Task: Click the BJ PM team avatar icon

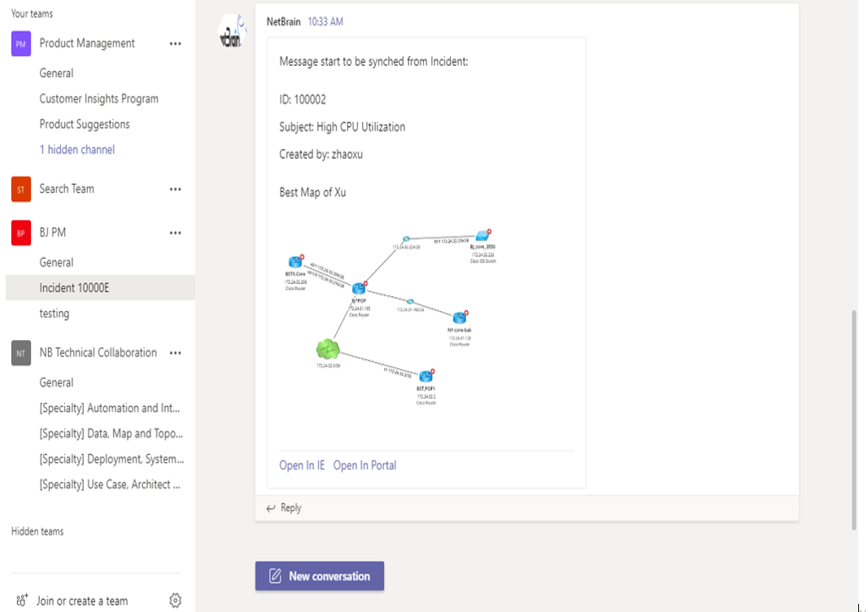Action: (x=21, y=233)
